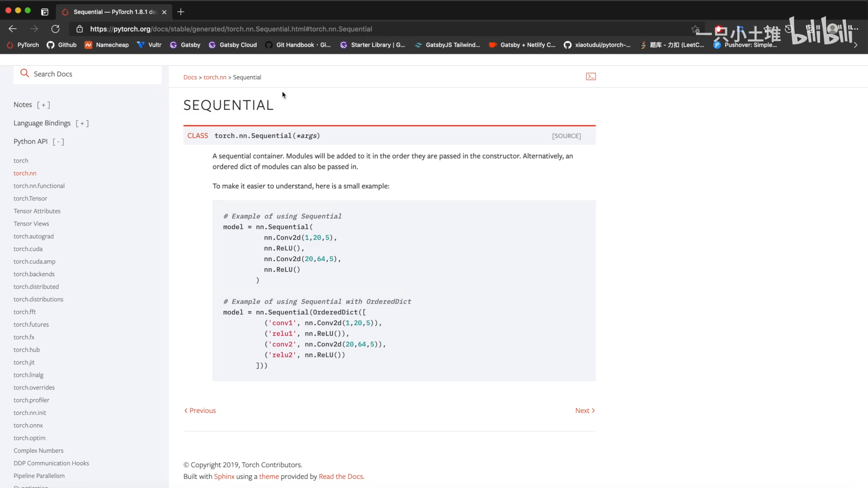This screenshot has height=488, width=868.
Task: Go to the Previous page link
Action: coord(200,410)
